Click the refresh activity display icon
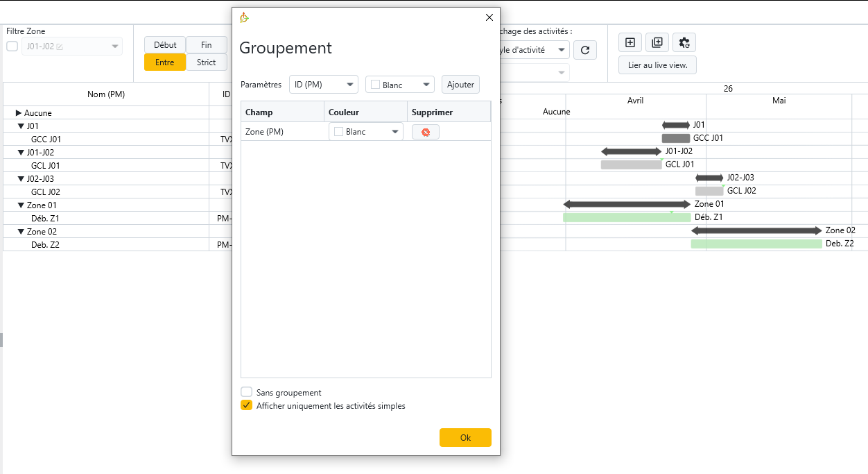868x474 pixels. (585, 50)
